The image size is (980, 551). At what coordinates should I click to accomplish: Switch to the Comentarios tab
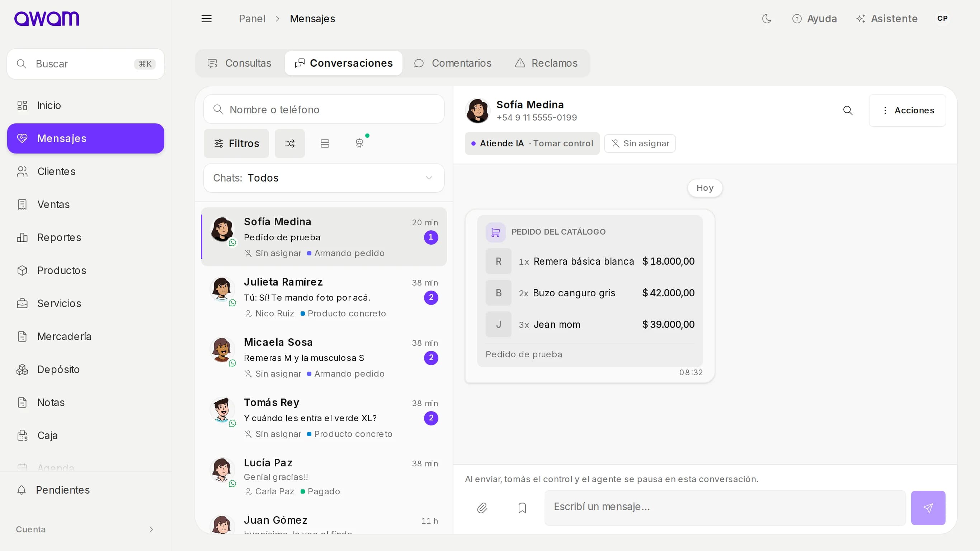(x=453, y=63)
